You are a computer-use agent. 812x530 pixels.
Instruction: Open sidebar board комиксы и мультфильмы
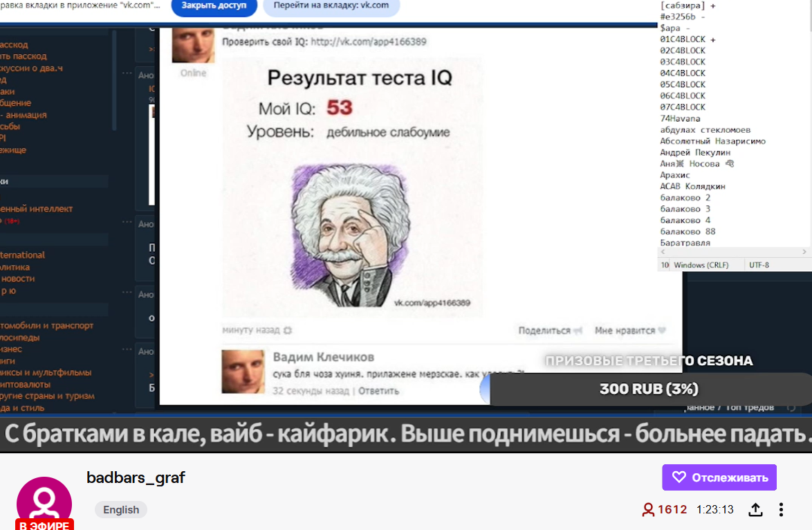tap(46, 372)
